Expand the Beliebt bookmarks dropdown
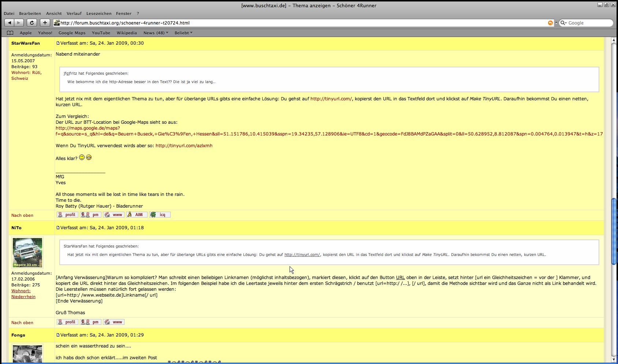Viewport: 618px width, 364px height. point(183,33)
